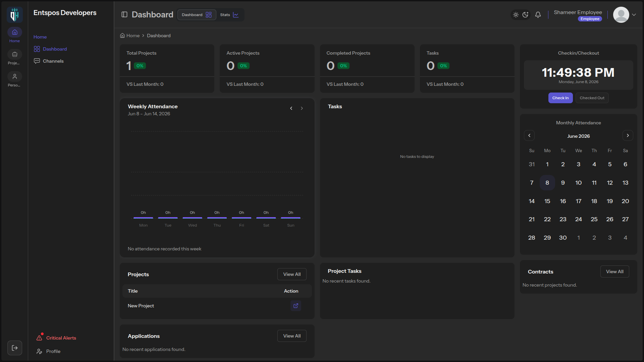Toggle the sidebar panel icon
644x362 pixels.
pos(124,14)
